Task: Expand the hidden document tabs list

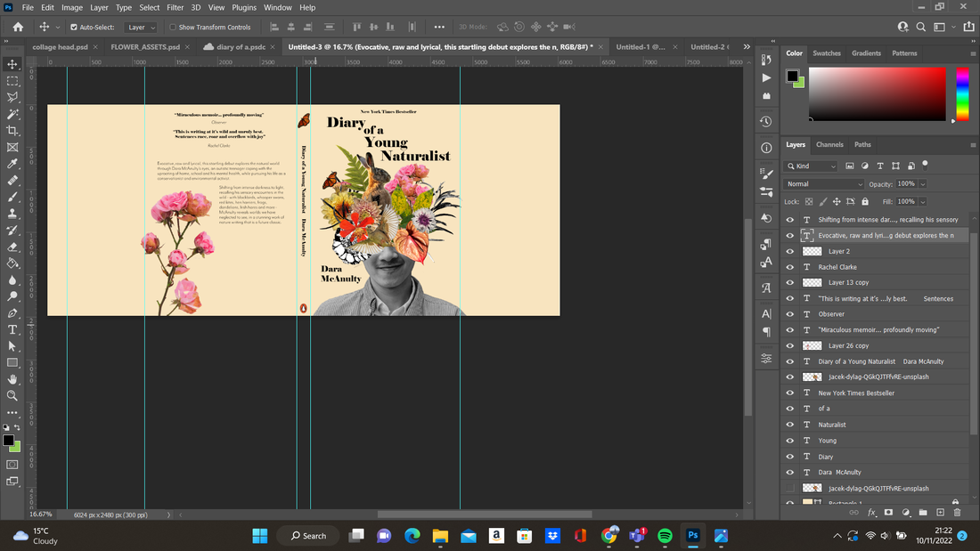Action: pyautogui.click(x=747, y=47)
